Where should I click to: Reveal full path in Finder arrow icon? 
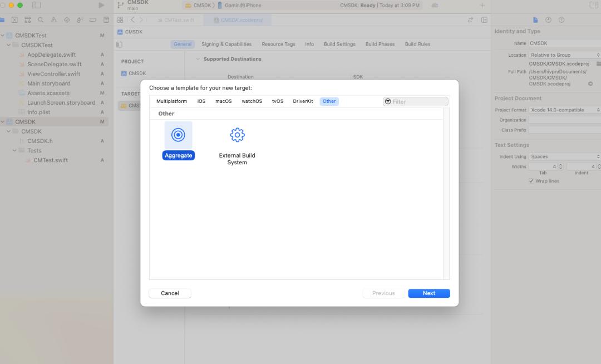[590, 83]
